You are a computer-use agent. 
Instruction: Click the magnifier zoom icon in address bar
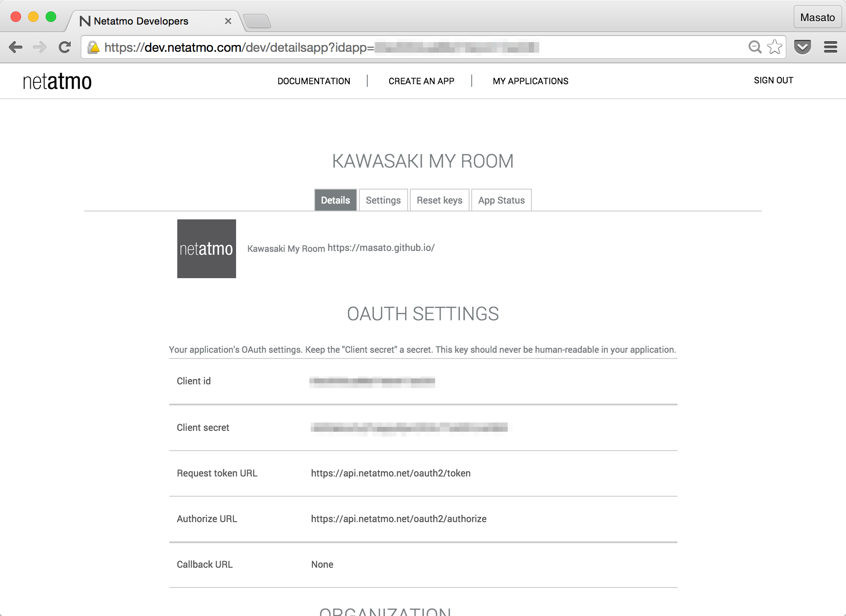point(755,47)
